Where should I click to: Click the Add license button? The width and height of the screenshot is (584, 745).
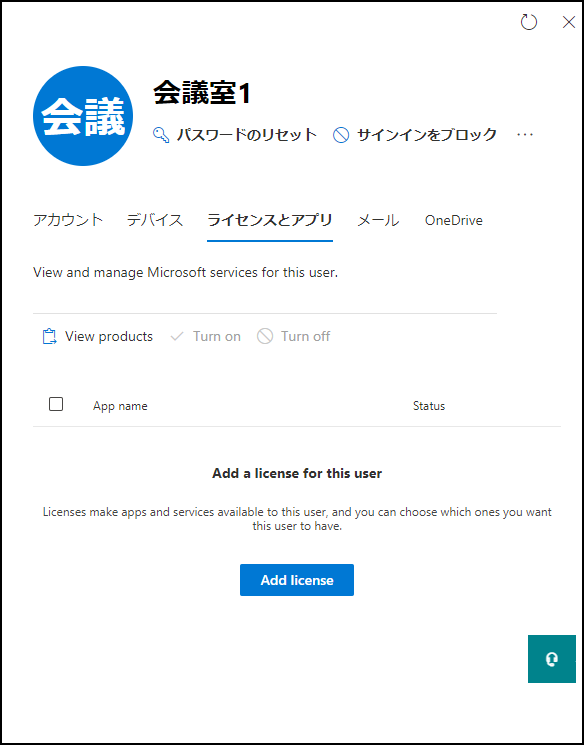coord(297,580)
